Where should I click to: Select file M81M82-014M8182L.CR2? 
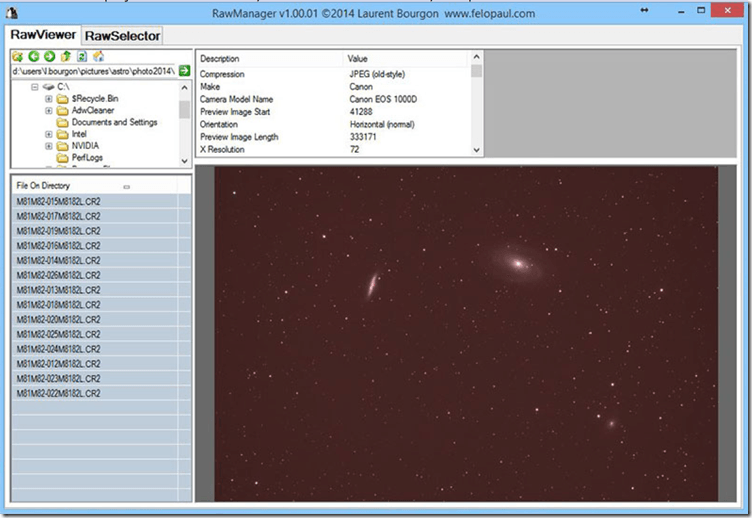pos(94,261)
